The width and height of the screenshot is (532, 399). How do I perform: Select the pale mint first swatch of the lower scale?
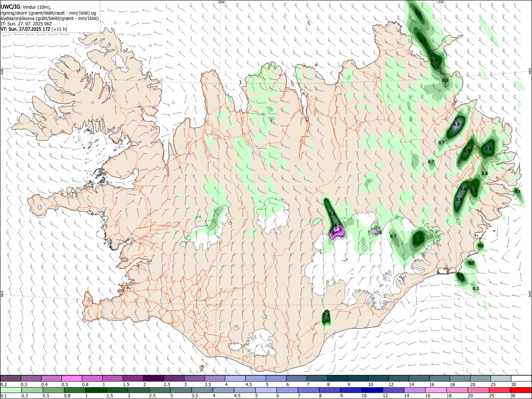point(11,390)
